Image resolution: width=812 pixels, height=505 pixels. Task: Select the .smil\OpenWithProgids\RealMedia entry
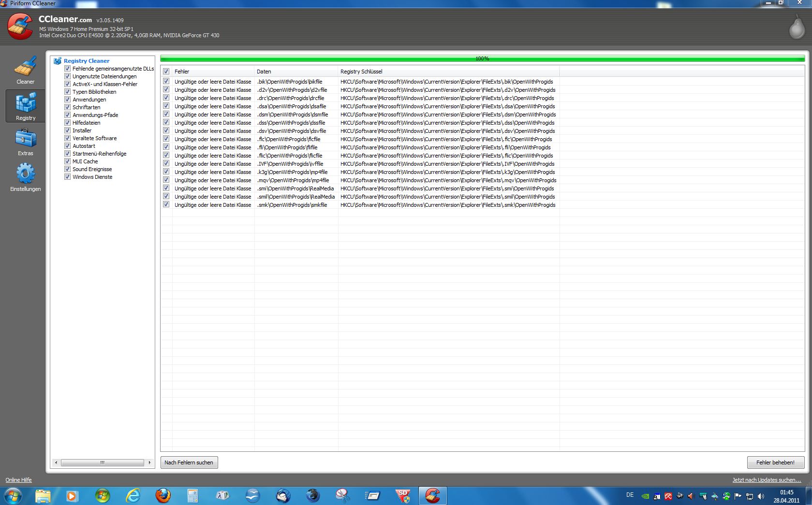pos(295,197)
